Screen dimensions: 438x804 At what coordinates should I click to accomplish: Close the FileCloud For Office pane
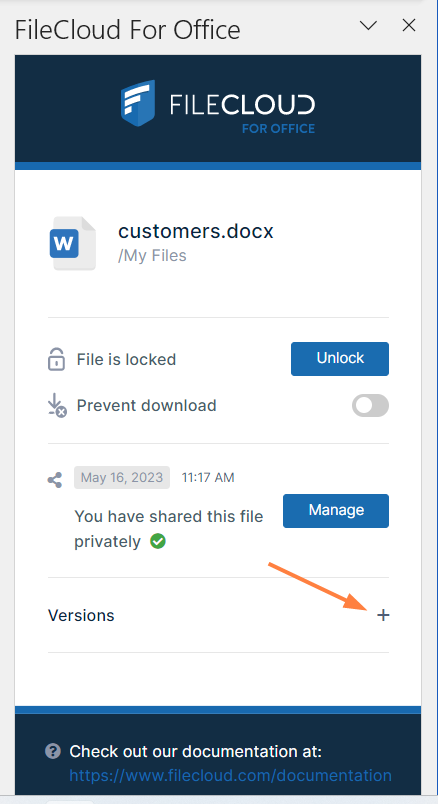409,25
